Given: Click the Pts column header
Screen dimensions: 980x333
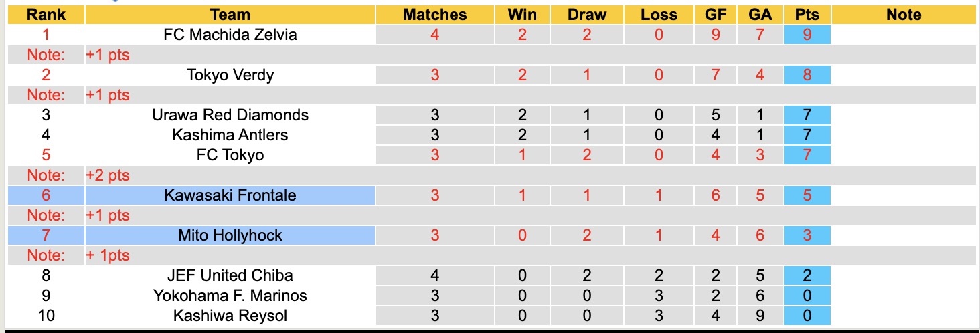Looking at the screenshot, I should (x=807, y=15).
